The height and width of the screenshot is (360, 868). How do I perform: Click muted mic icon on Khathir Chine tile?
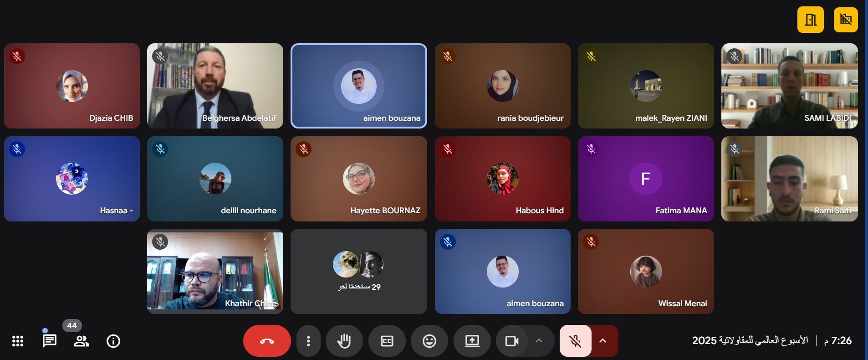click(160, 242)
